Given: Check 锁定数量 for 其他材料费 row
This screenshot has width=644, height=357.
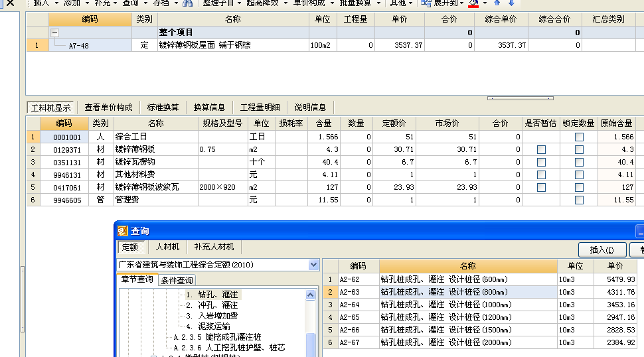Looking at the screenshot, I should pos(579,175).
